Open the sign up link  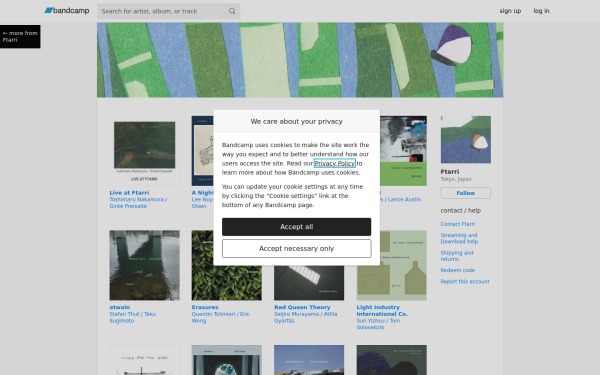[x=510, y=11]
